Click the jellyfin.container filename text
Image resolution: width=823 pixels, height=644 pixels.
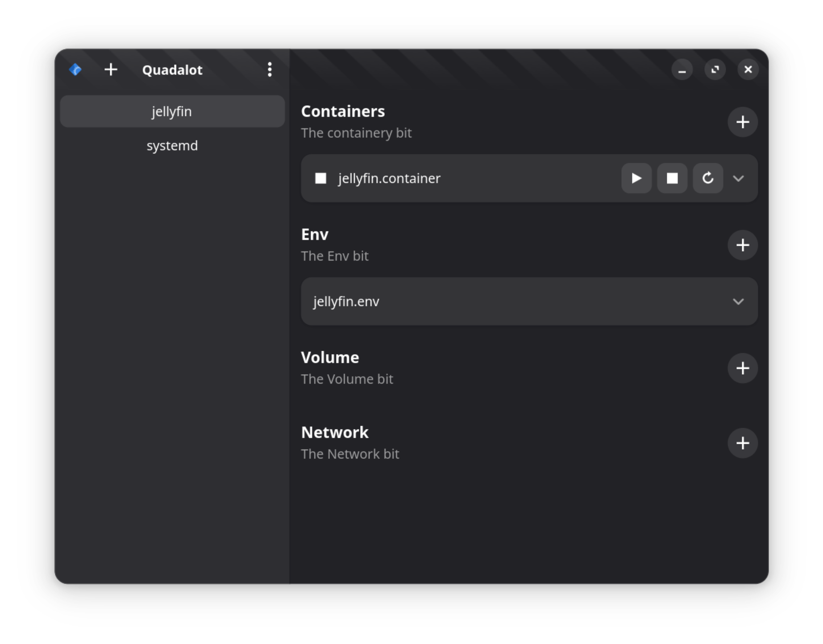tap(389, 178)
